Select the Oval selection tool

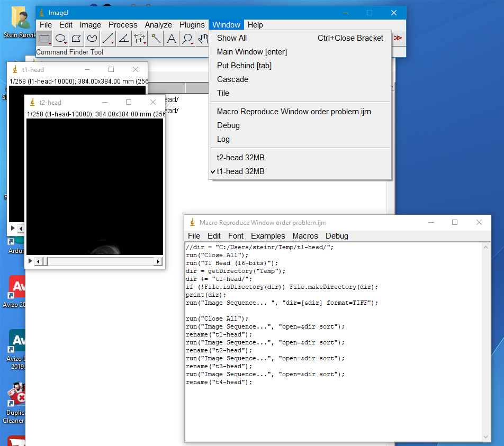pos(60,38)
